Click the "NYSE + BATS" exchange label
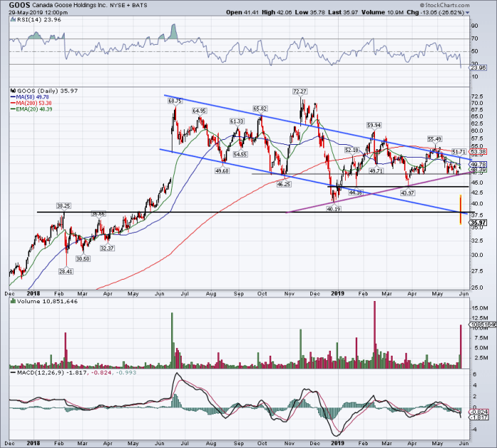 click(x=129, y=6)
